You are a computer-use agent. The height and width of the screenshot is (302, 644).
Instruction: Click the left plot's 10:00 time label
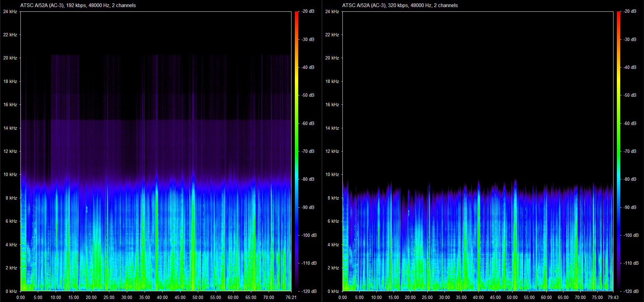click(56, 297)
